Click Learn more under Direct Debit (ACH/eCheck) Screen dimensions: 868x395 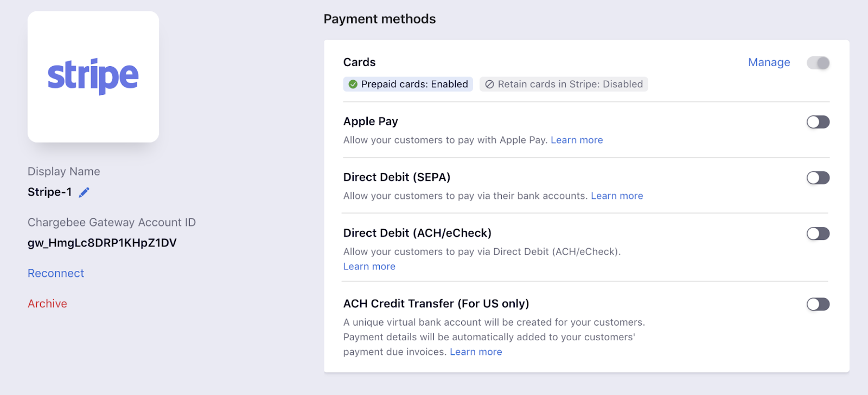pyautogui.click(x=369, y=267)
